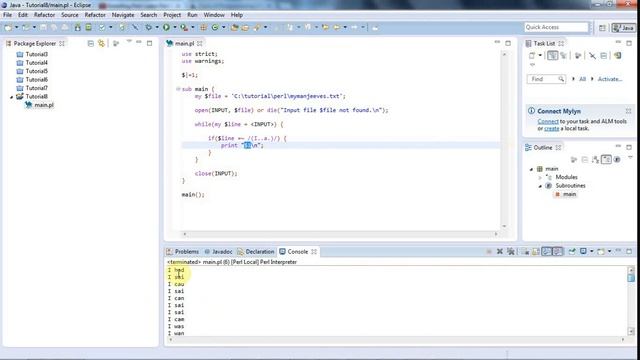Click the Open Type folder icon
Image resolution: width=640 pixels, height=360 pixels.
point(234,27)
